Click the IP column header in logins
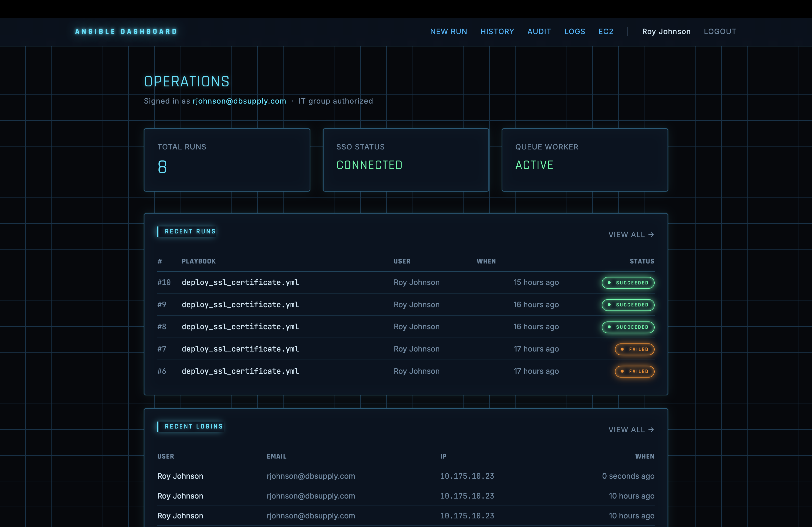The height and width of the screenshot is (527, 812). pos(443,456)
